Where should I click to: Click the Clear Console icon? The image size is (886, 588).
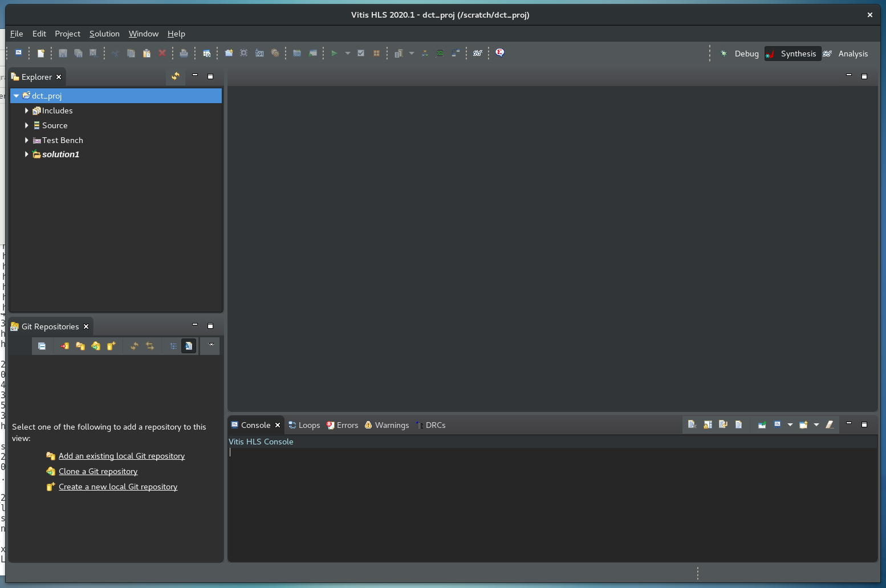(x=692, y=424)
